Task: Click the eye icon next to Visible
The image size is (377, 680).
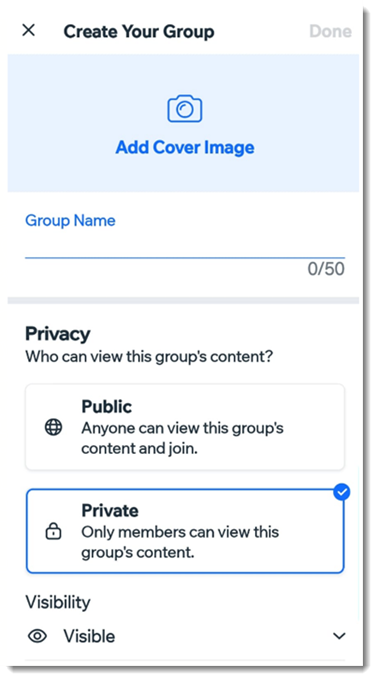Action: (x=38, y=636)
